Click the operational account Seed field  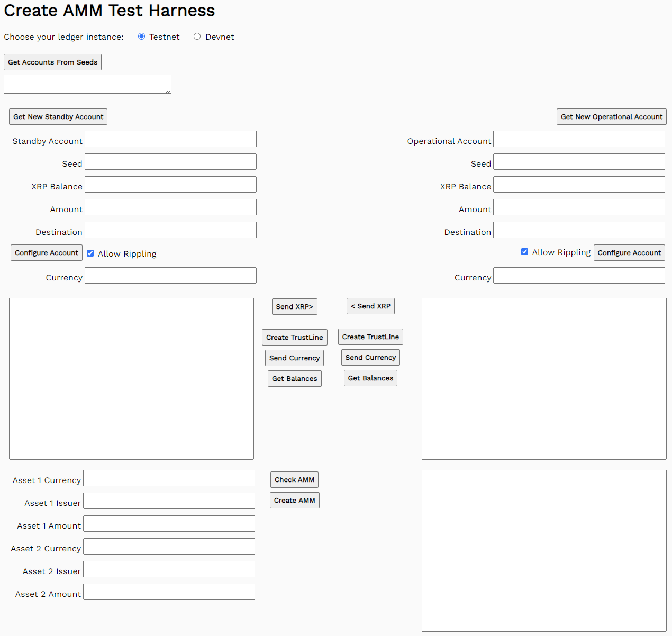click(579, 161)
